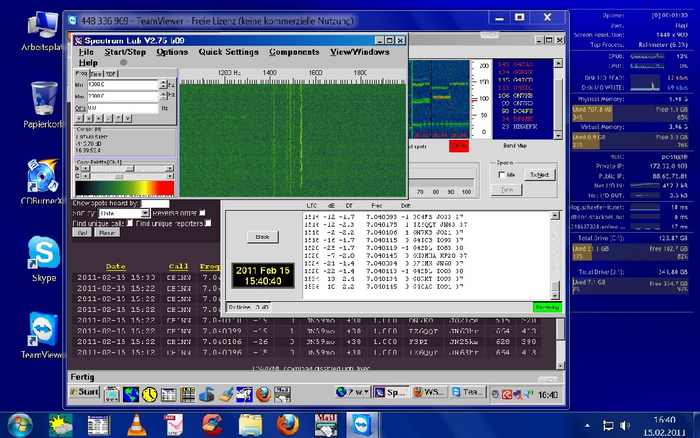Click the Erase button in WSPR
The height and width of the screenshot is (438, 700).
(262, 237)
